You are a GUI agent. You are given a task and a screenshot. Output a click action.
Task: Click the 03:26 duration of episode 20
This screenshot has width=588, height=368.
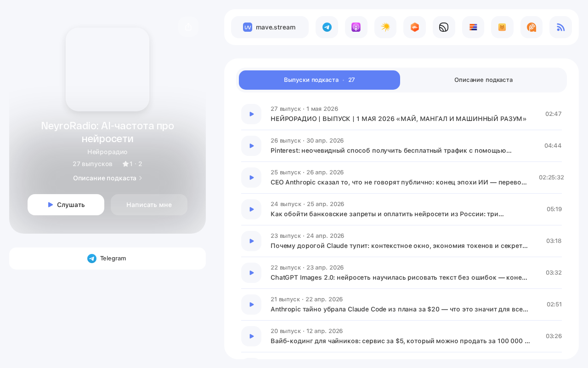[554, 336]
